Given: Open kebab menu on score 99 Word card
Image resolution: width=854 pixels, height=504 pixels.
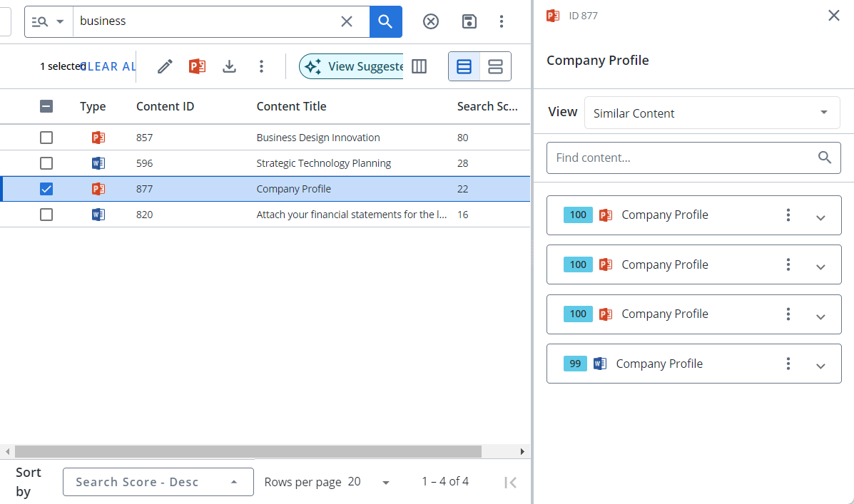Looking at the screenshot, I should [788, 364].
